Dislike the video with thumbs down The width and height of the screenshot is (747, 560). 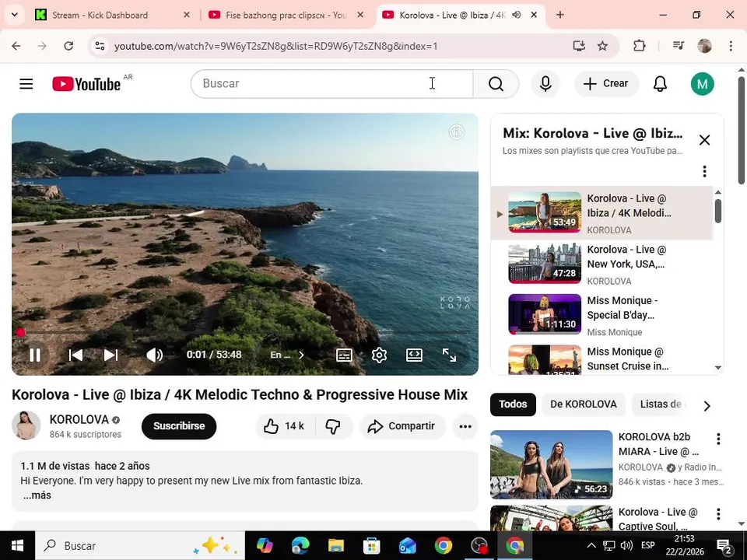(333, 426)
